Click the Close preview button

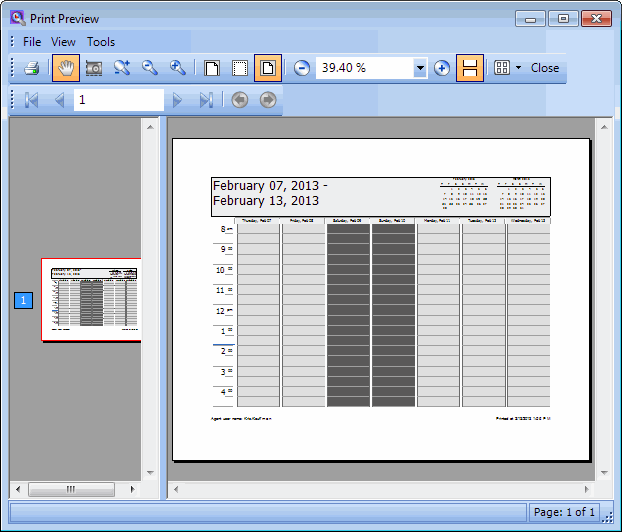pyautogui.click(x=545, y=68)
